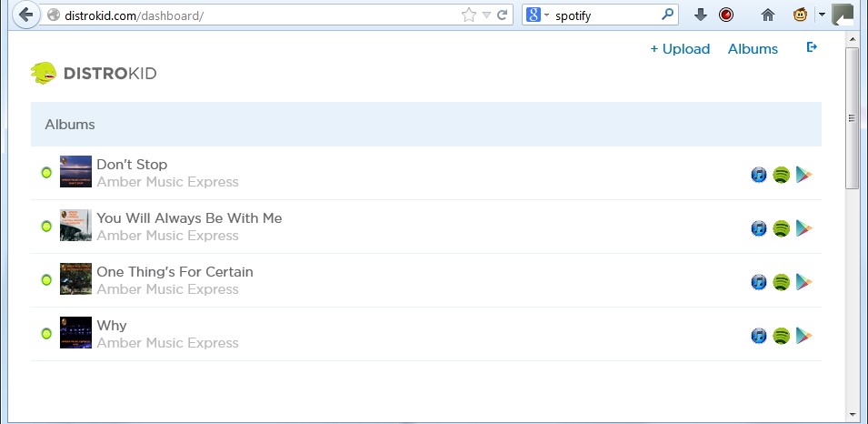Expand dropdown next to monkey icon

[822, 15]
